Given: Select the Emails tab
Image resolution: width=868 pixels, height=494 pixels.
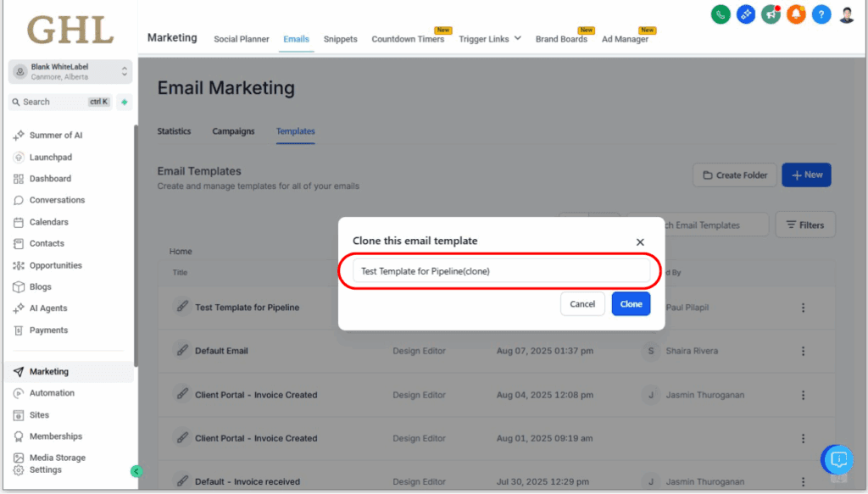Looking at the screenshot, I should click(296, 39).
